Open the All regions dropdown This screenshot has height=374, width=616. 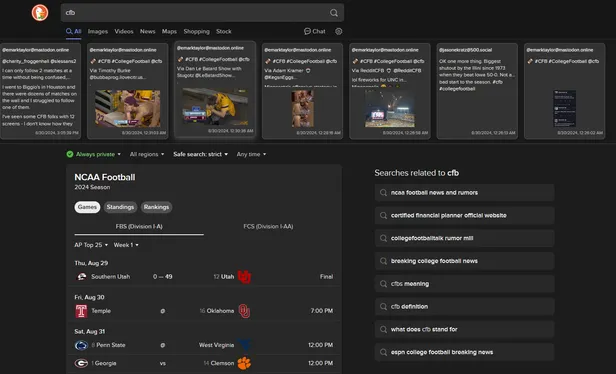click(147, 154)
